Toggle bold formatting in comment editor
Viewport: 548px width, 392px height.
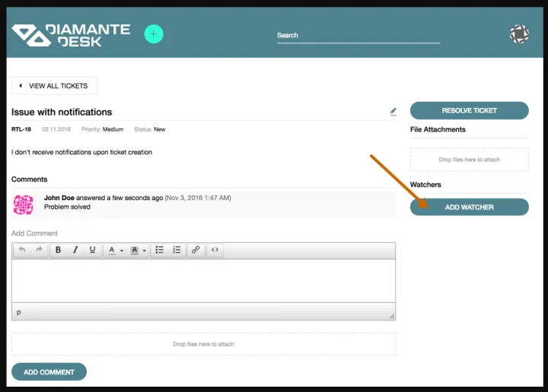(x=58, y=250)
